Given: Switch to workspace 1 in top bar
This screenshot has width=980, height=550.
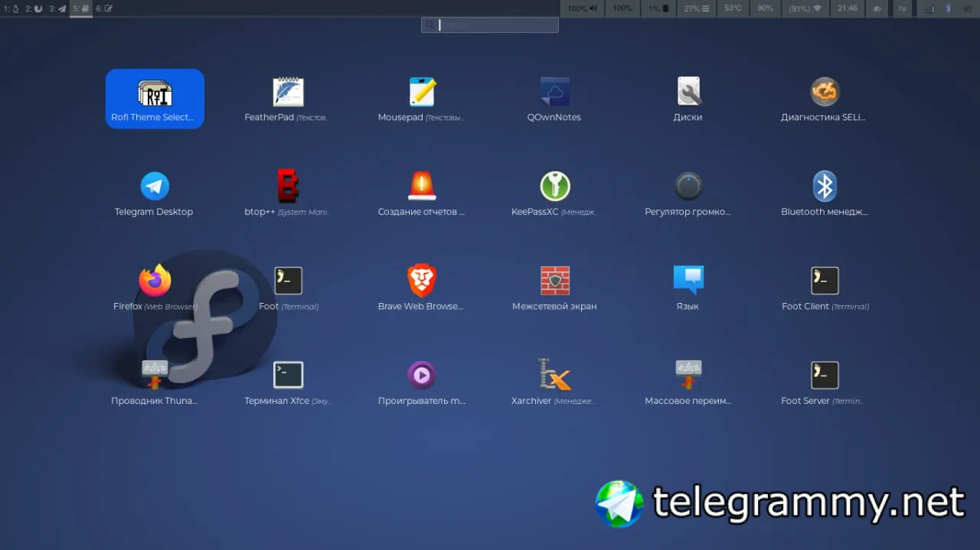Looking at the screenshot, I should 11,8.
